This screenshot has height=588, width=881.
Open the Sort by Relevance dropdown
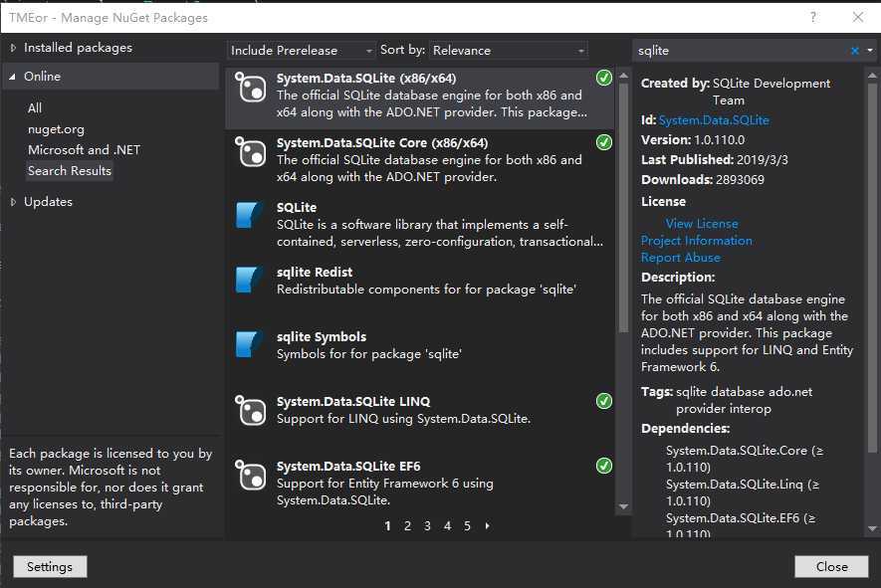pyautogui.click(x=509, y=51)
